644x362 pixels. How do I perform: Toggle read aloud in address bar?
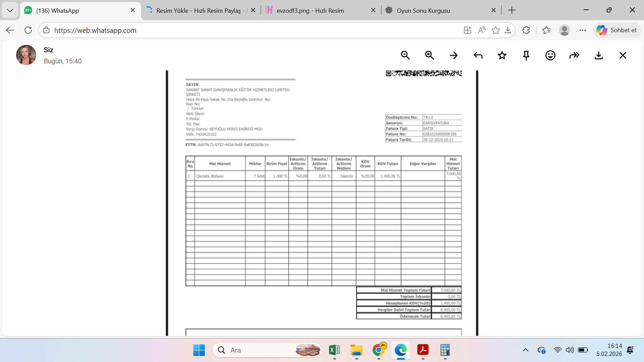click(482, 30)
